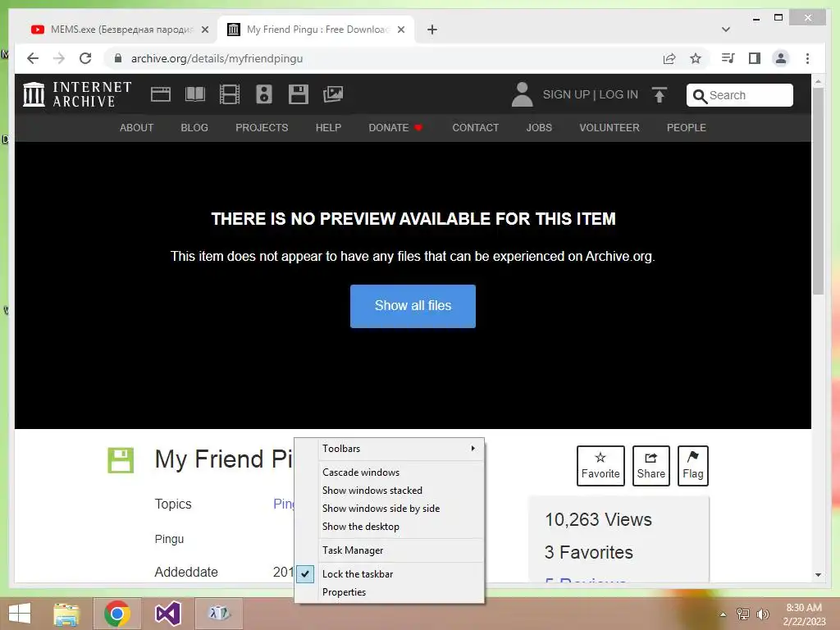Click the LOG IN link

click(x=619, y=95)
